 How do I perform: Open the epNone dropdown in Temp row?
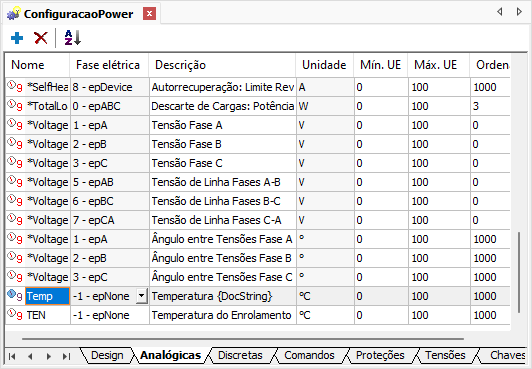(x=141, y=296)
